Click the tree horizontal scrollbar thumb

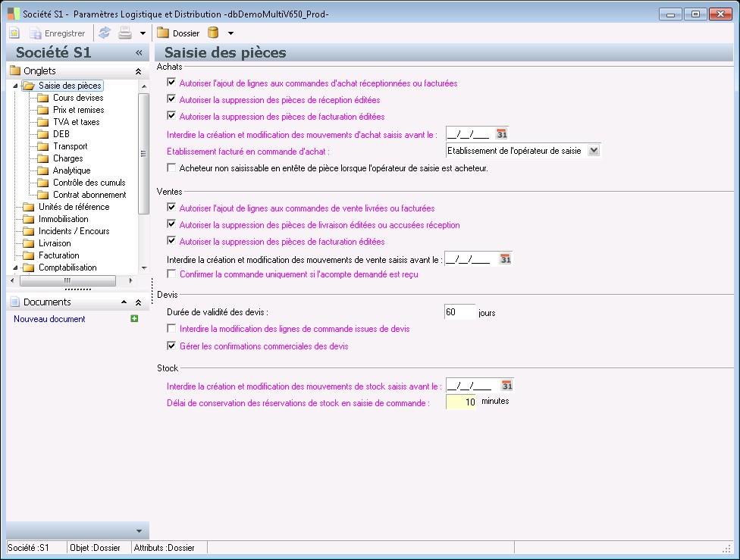(x=67, y=280)
